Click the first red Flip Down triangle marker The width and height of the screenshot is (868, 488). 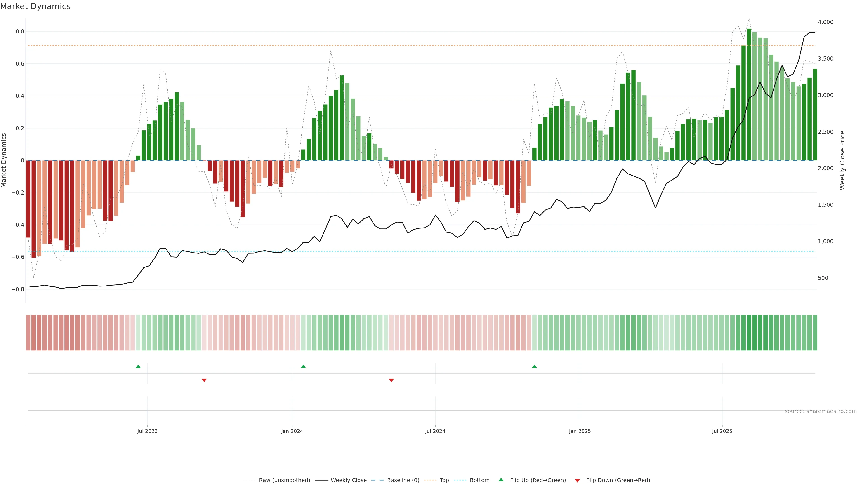(x=204, y=380)
